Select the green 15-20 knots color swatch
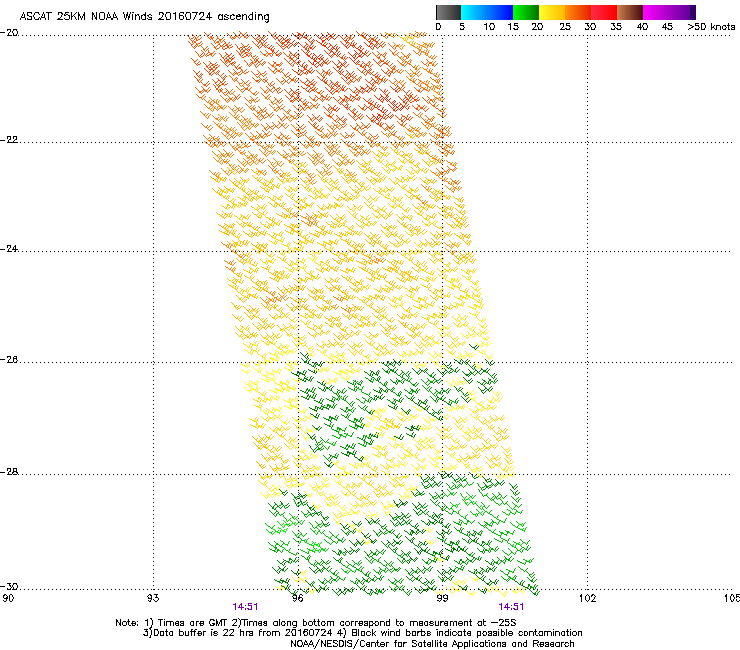Screen dimensions: 740x650 coord(526,12)
